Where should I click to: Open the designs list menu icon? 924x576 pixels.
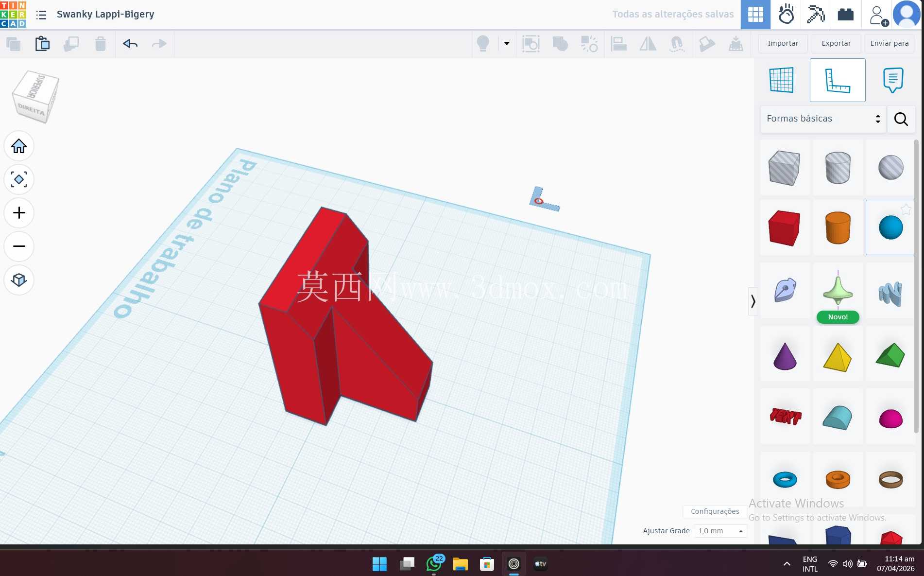click(41, 15)
